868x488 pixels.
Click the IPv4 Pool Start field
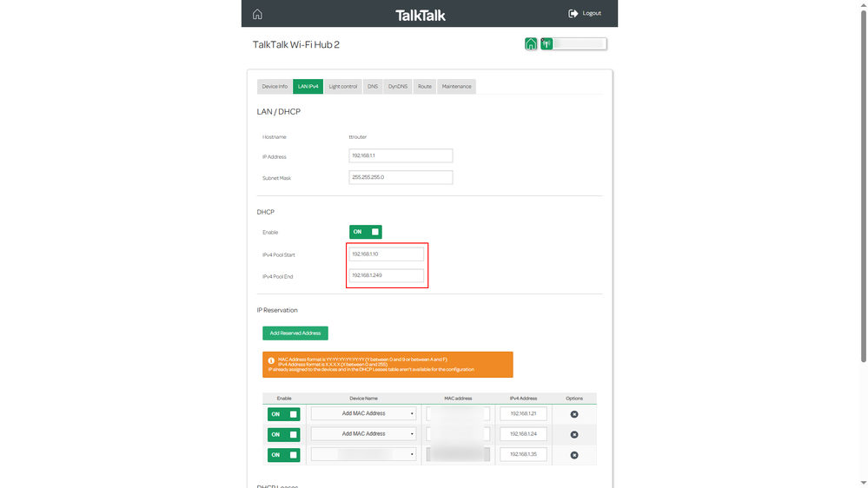point(387,254)
